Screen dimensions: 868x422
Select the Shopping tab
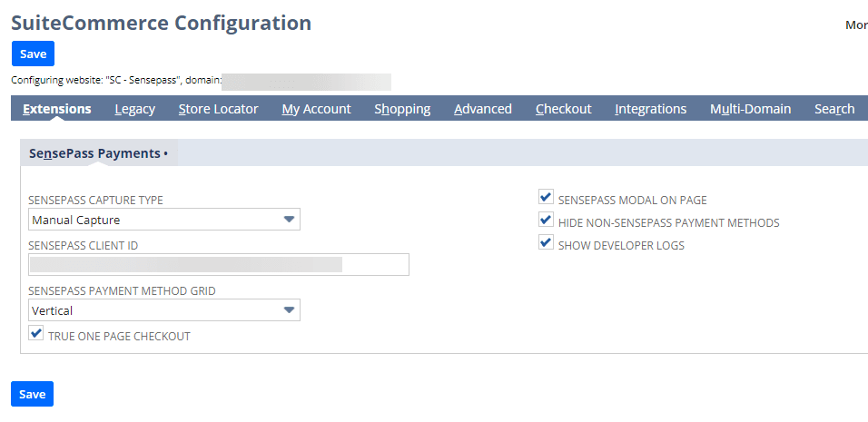[402, 109]
